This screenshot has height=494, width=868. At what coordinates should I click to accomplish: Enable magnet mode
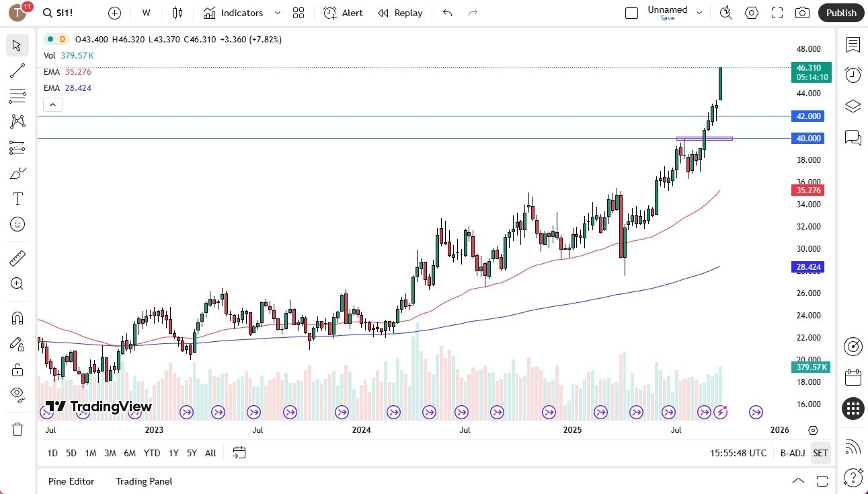(x=17, y=318)
